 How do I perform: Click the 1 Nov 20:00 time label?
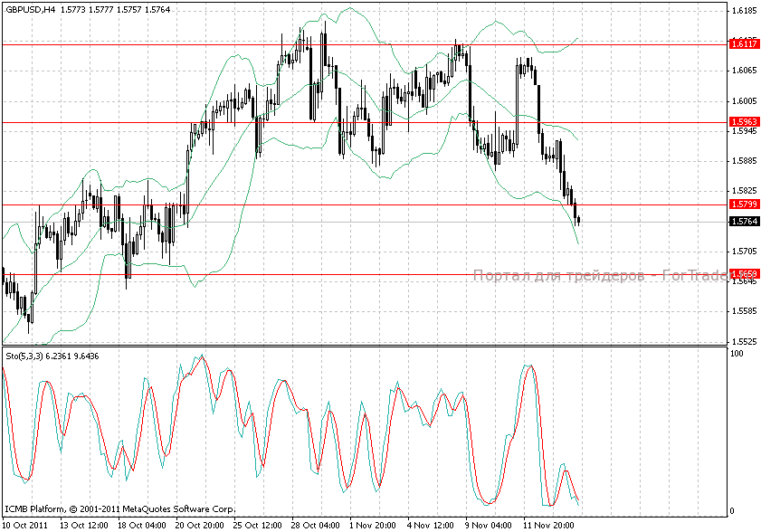[373, 525]
